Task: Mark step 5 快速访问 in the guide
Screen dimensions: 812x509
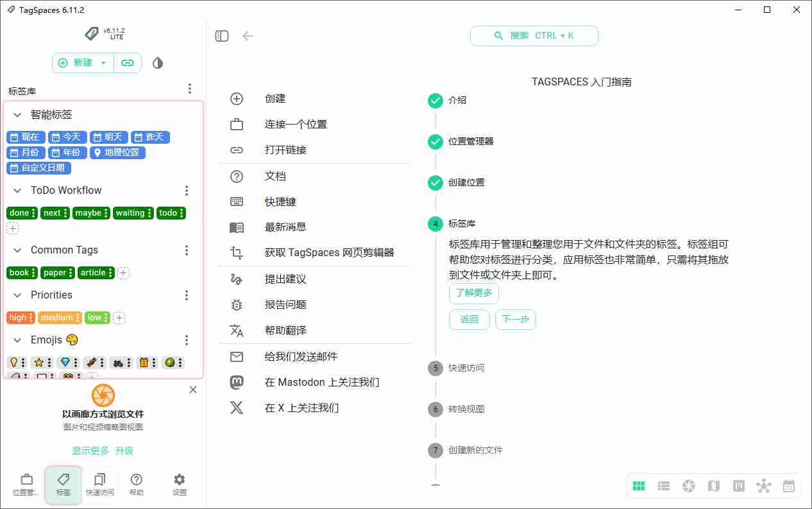Action: pyautogui.click(x=435, y=368)
